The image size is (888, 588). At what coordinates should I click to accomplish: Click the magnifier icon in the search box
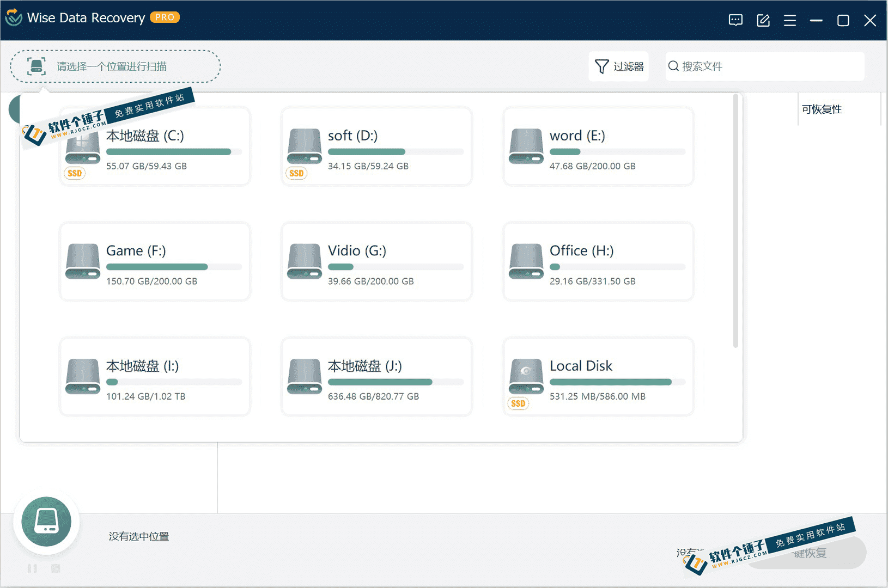pos(673,66)
